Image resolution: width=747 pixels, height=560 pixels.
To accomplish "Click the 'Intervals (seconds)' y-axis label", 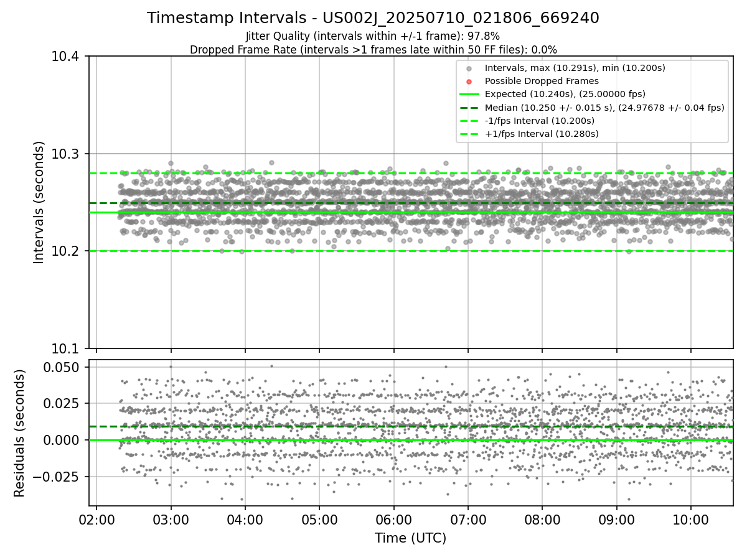I will point(39,202).
